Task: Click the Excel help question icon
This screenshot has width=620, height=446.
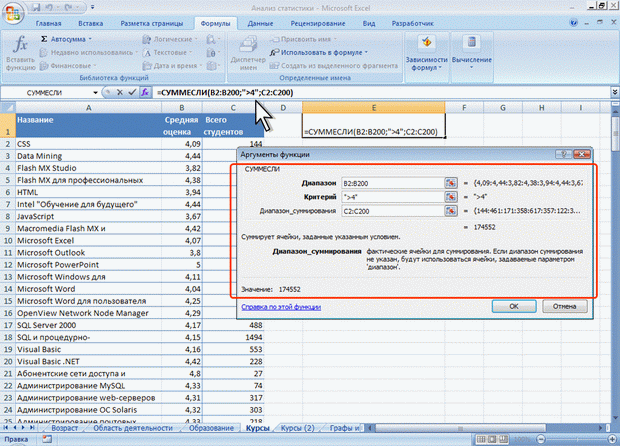Action: [x=573, y=23]
